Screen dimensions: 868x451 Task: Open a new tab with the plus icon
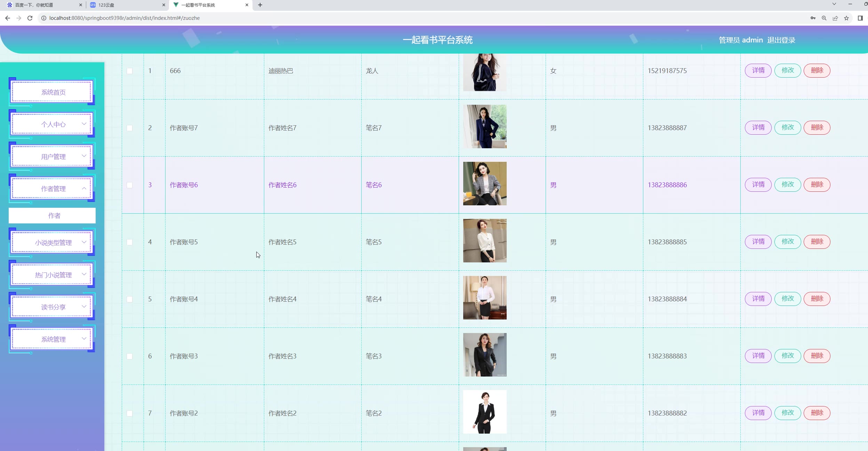click(260, 5)
